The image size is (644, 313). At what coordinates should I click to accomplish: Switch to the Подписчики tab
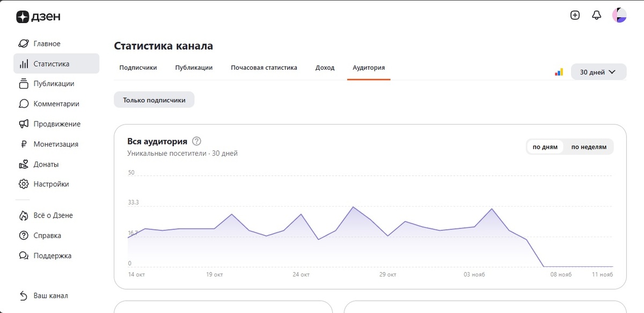[138, 68]
